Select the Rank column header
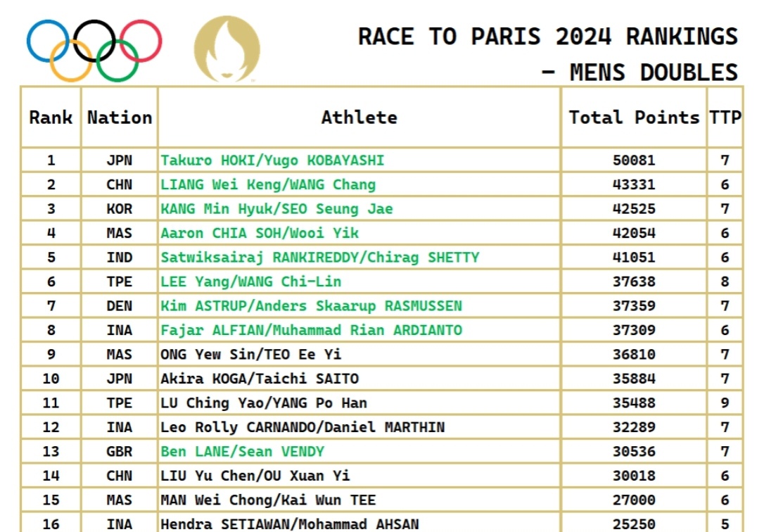 [51, 118]
